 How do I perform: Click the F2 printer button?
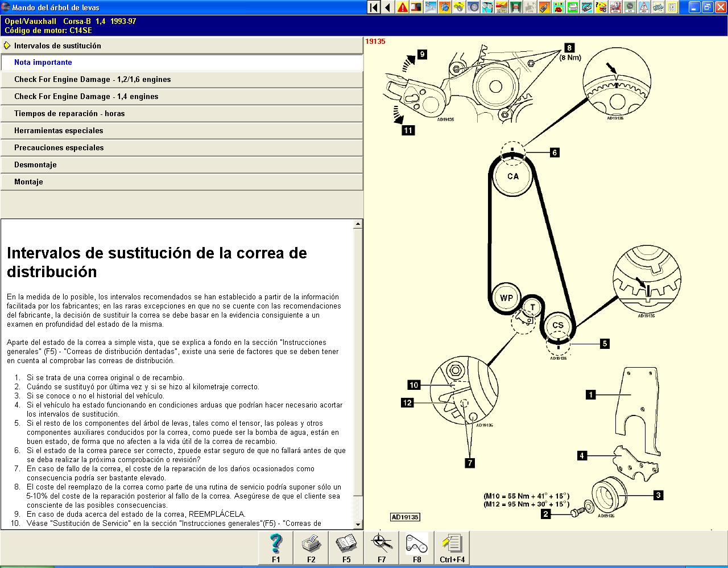(311, 548)
